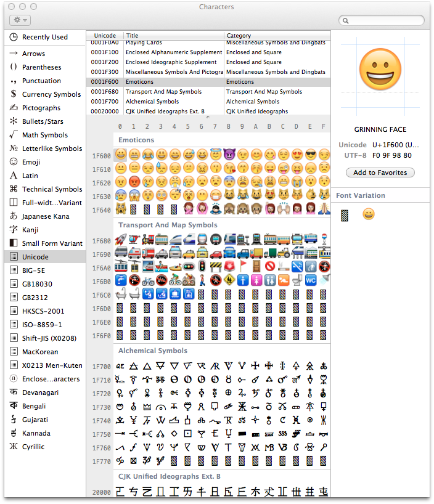Select the emoji font variation glyph
This screenshot has width=434, height=504.
click(x=369, y=214)
